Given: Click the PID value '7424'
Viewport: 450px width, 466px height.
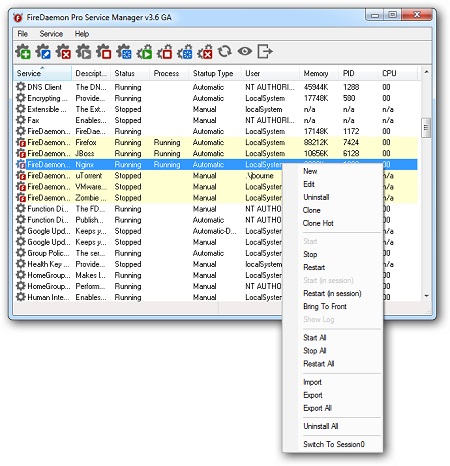Looking at the screenshot, I should click(351, 142).
